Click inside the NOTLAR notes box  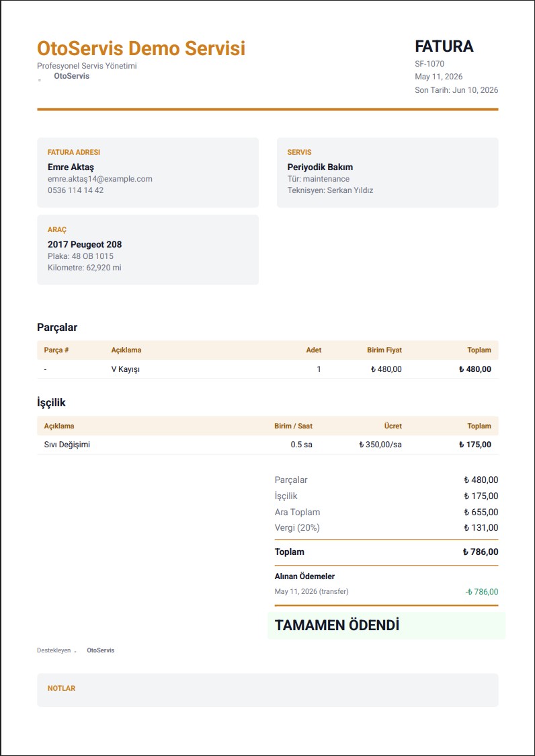pyautogui.click(x=267, y=690)
